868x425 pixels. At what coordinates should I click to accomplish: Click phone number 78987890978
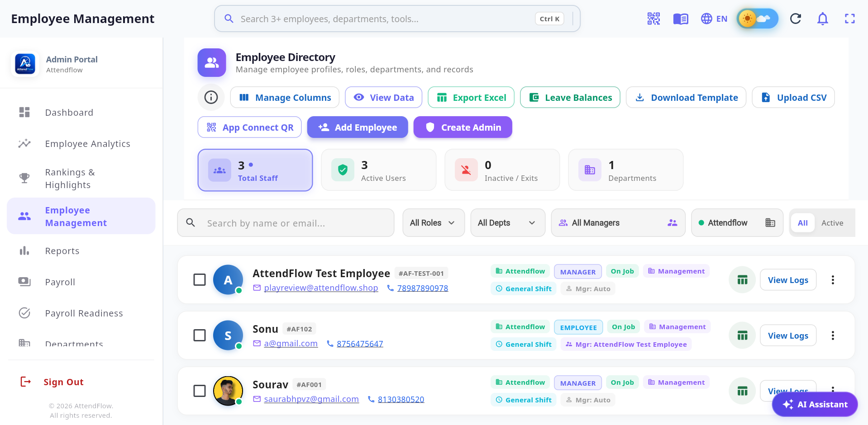coord(423,288)
